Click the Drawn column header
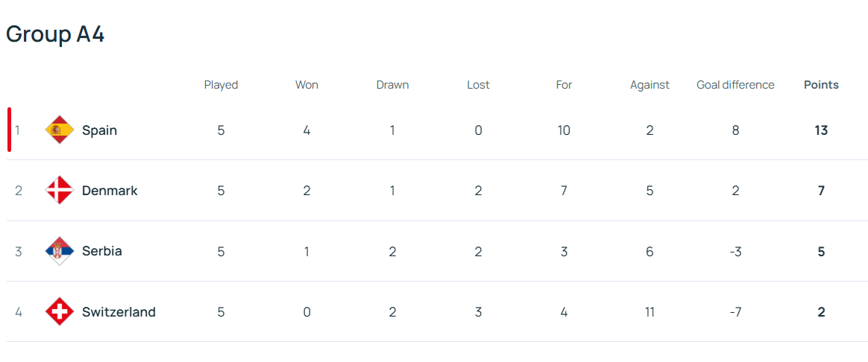Viewport: 868px width, 362px height. tap(392, 85)
